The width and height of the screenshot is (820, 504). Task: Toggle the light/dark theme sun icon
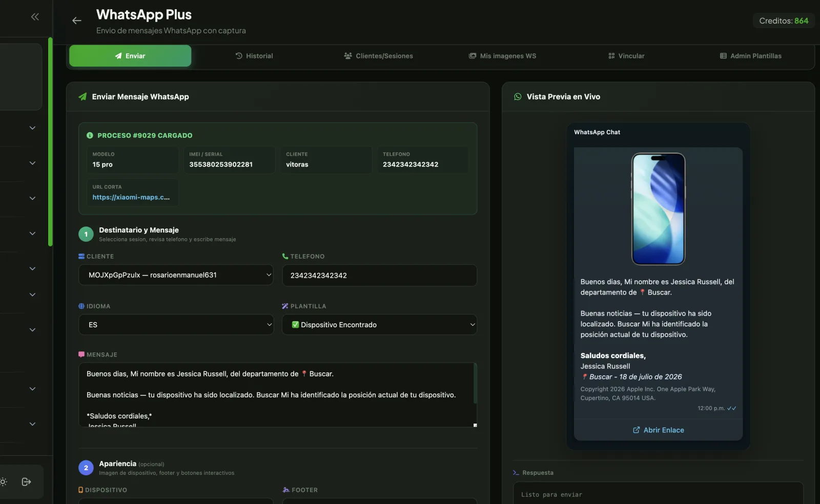click(3, 481)
